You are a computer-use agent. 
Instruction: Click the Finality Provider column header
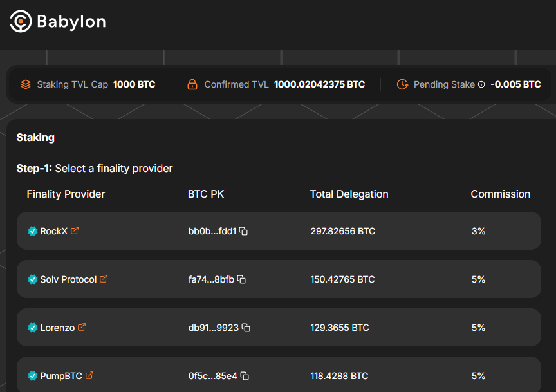point(66,194)
